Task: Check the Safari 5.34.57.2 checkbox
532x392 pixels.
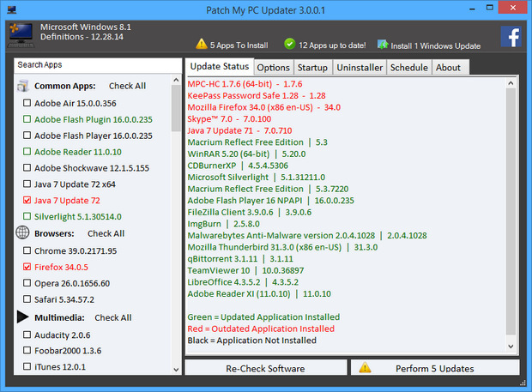Action: [x=27, y=299]
